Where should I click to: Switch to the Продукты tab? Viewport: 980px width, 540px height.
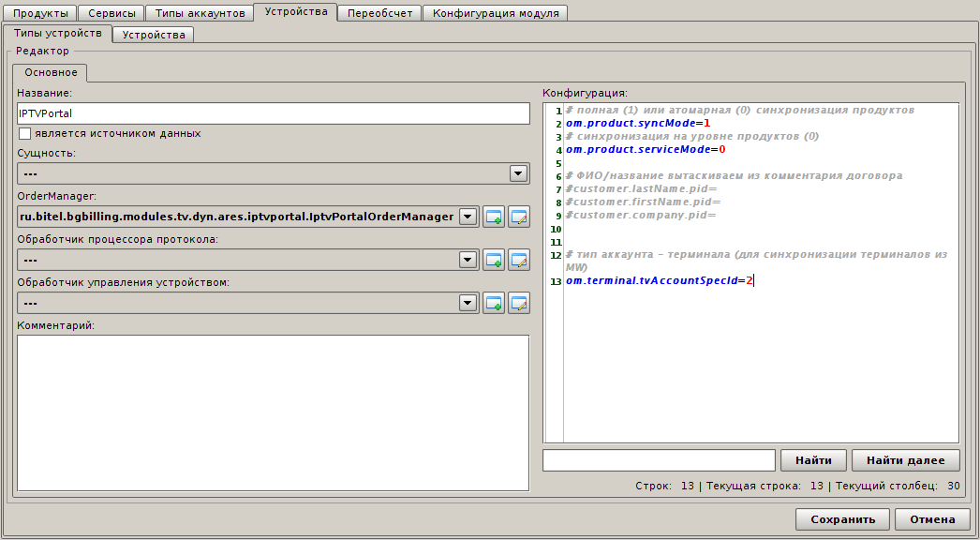40,13
